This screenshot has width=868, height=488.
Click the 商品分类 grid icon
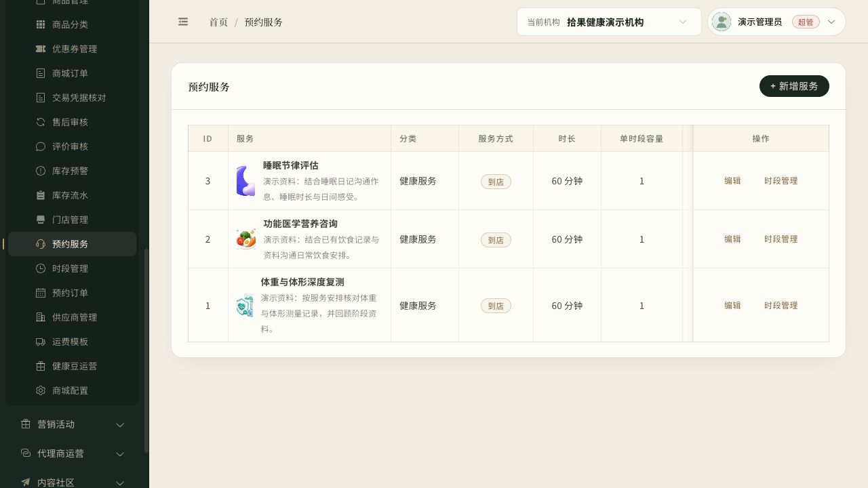click(x=41, y=24)
